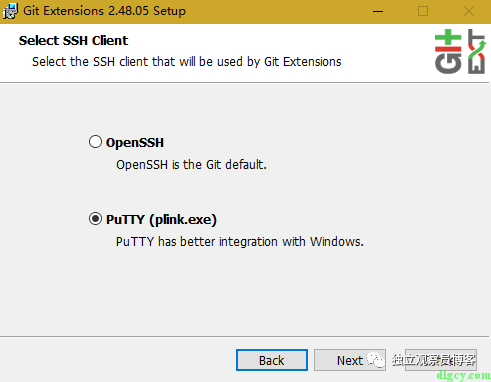This screenshot has height=382, width=491.
Task: Close the Git Extensions setup window
Action: point(469,11)
